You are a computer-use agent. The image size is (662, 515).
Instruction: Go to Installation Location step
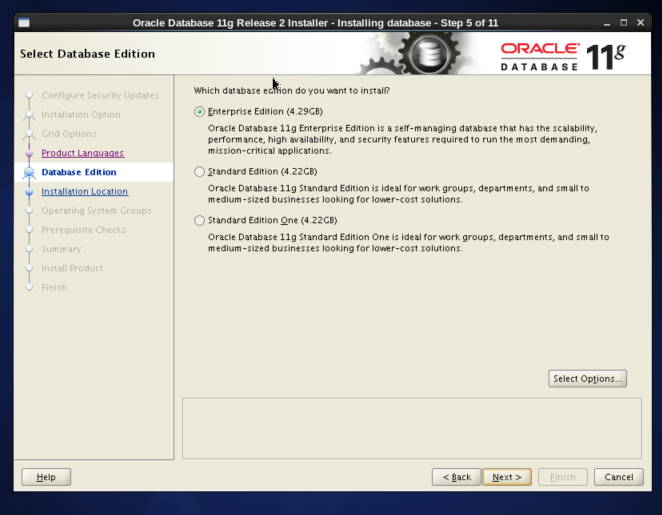click(x=84, y=191)
